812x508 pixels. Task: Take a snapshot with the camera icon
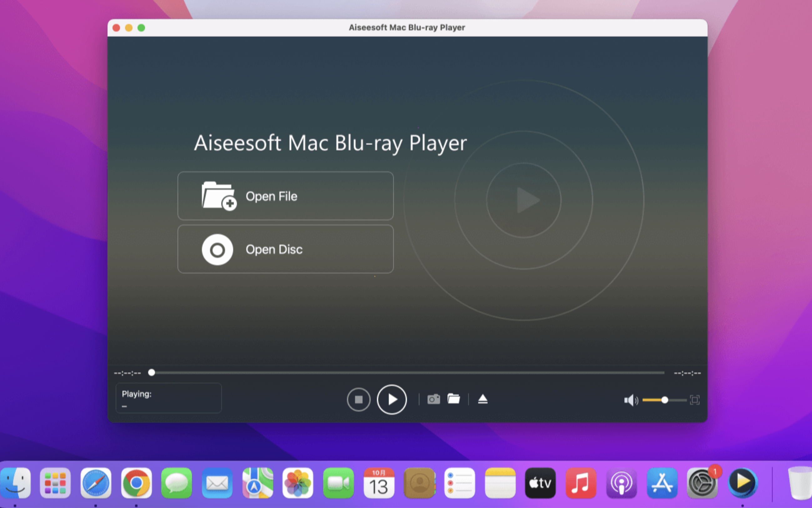(434, 399)
